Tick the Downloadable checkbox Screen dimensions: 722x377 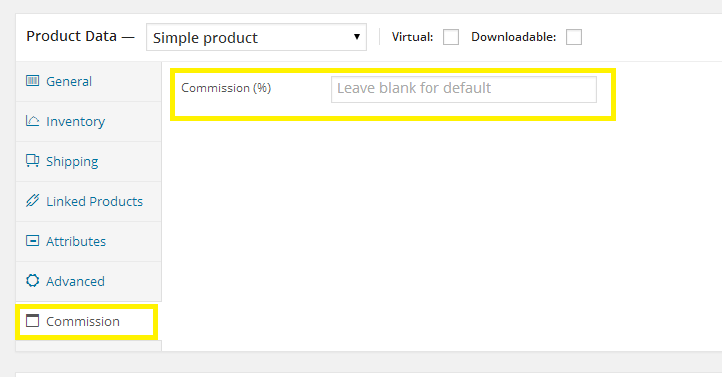[574, 37]
